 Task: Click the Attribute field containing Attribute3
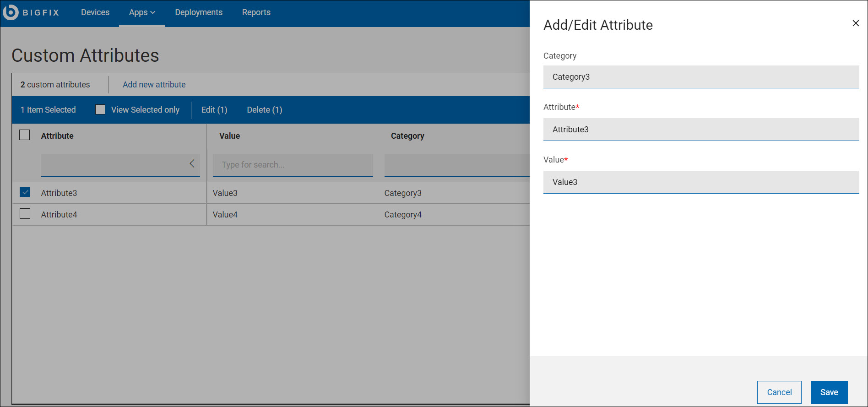(x=700, y=130)
